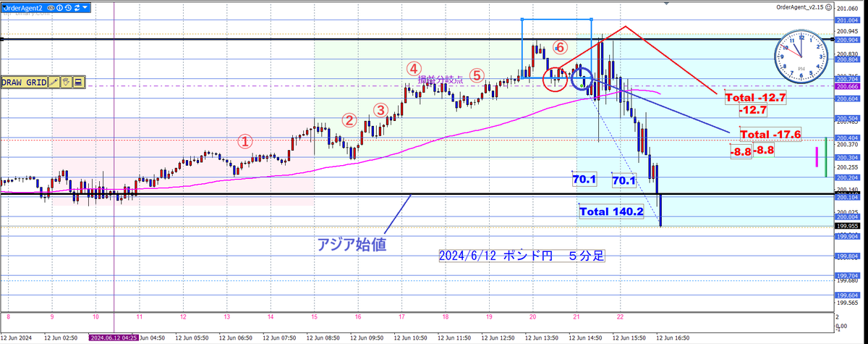Expand the OrderAgent2 panel dropdown arrow
Image resolution: width=868 pixels, height=344 pixels.
85,7
